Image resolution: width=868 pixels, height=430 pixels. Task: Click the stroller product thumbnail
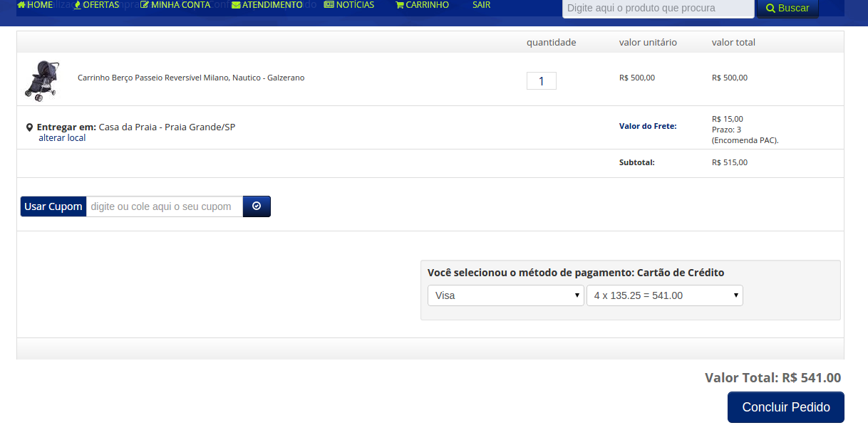[x=41, y=80]
